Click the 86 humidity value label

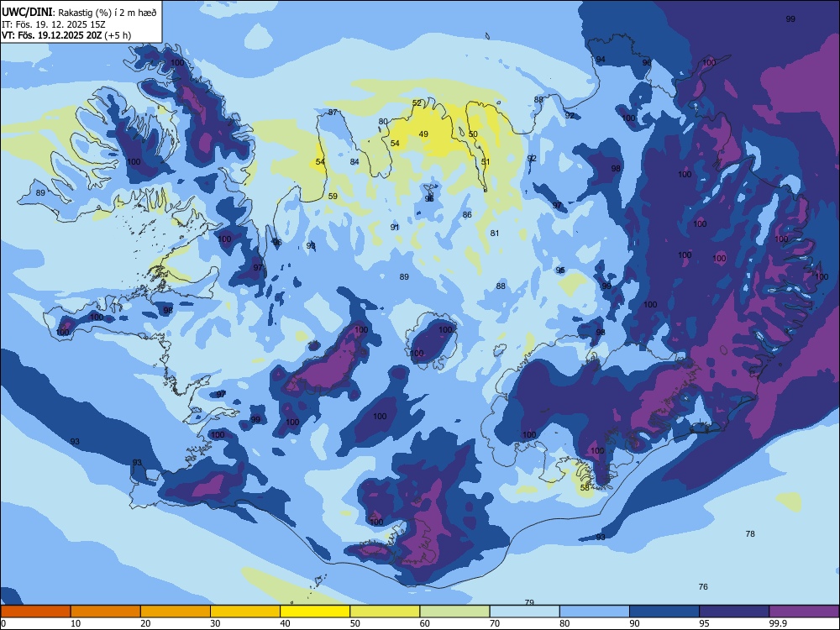tap(467, 214)
